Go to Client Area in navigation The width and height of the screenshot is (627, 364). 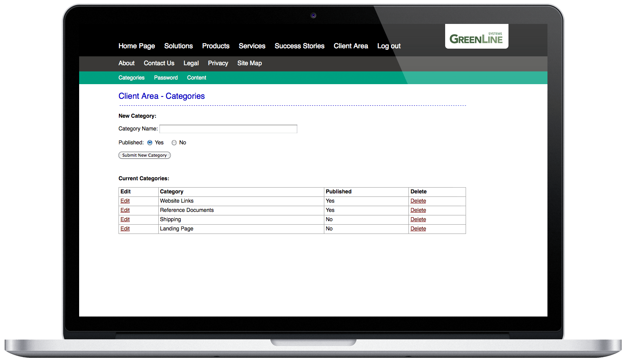(x=351, y=46)
